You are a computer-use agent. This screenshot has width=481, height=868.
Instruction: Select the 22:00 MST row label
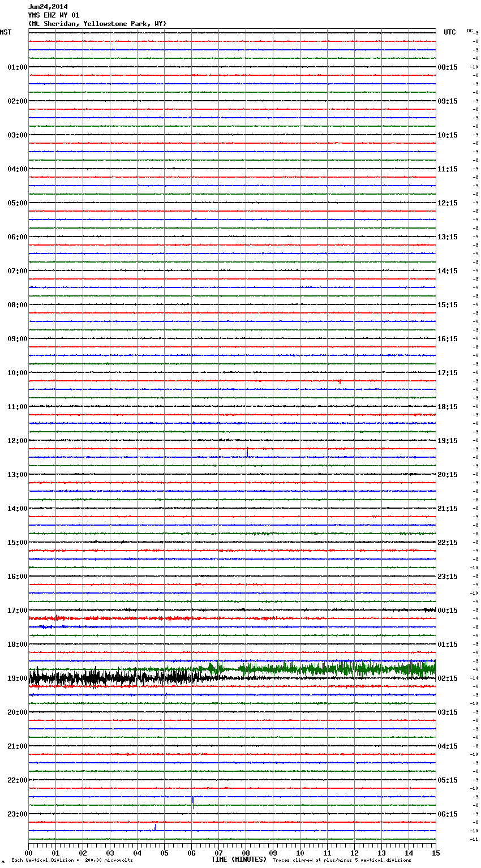click(17, 780)
